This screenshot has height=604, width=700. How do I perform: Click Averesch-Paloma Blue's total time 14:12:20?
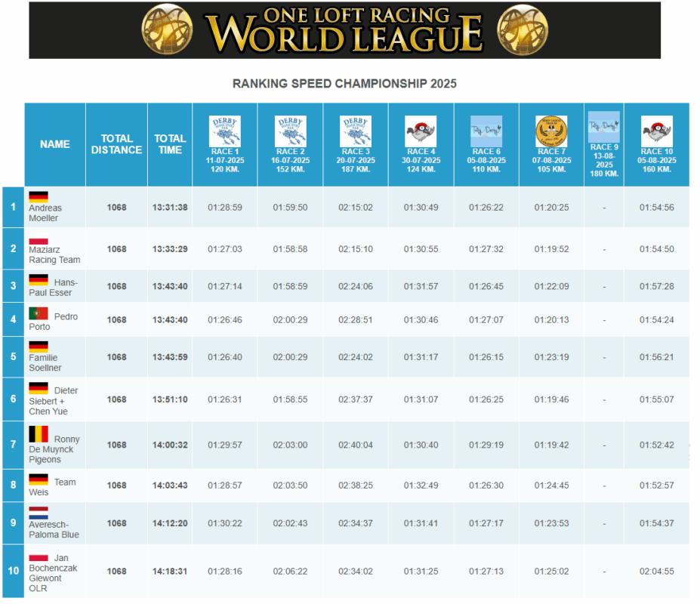[170, 523]
